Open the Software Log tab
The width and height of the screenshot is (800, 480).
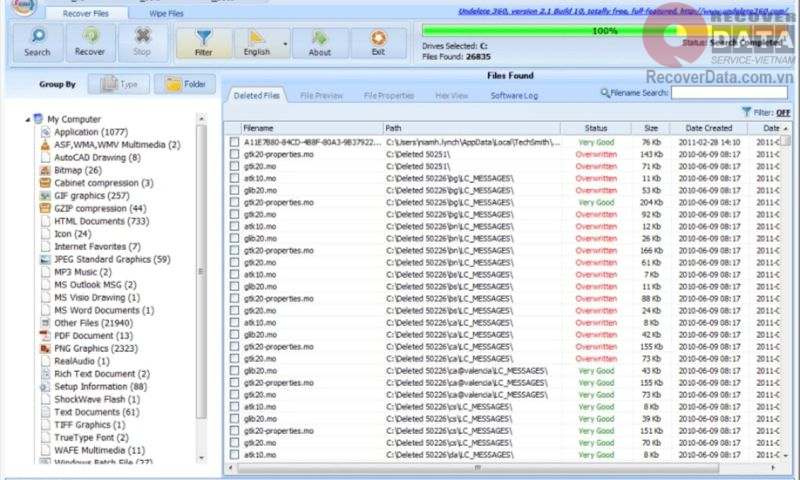tap(514, 96)
